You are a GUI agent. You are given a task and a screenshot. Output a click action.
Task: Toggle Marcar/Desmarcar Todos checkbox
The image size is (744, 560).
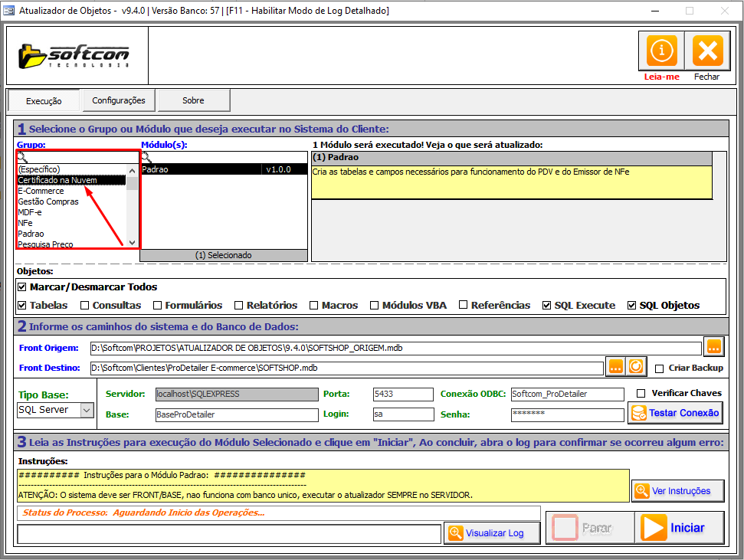pos(22,287)
